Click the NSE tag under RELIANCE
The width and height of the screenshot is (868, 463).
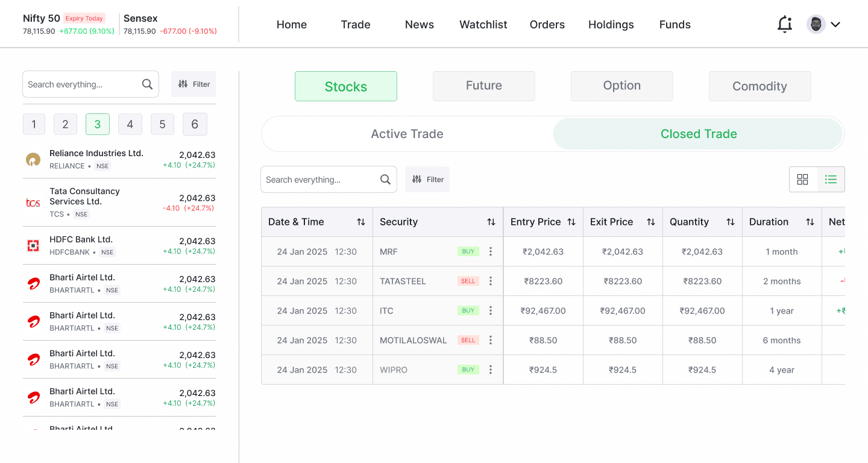(102, 166)
